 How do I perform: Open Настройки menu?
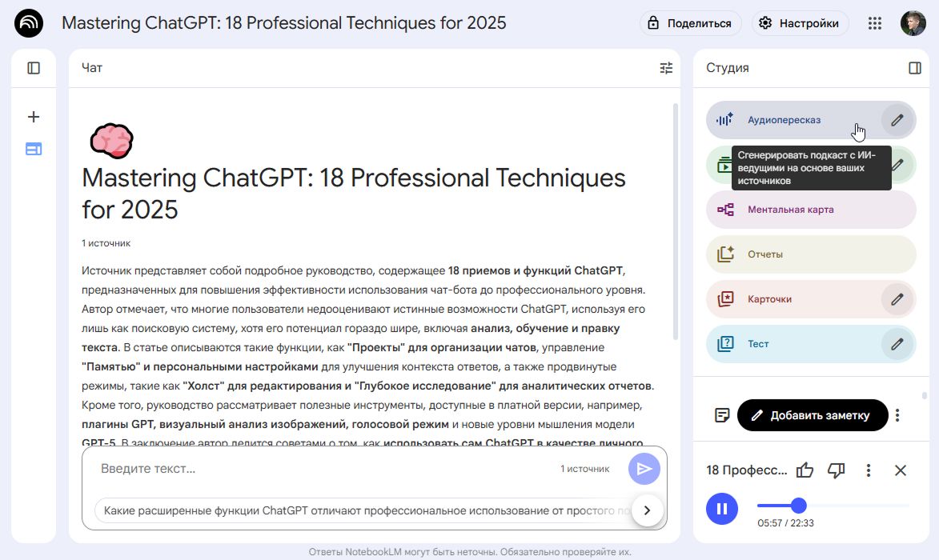(x=800, y=23)
